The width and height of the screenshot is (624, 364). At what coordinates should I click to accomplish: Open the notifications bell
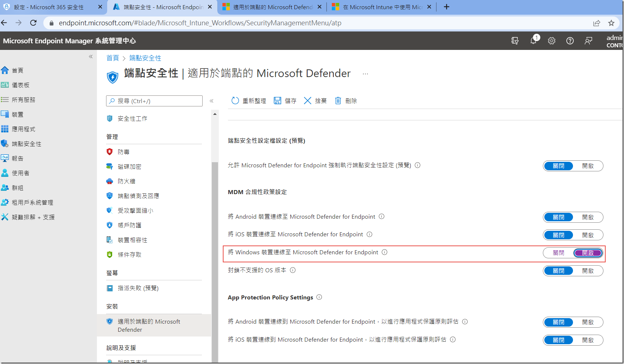click(x=534, y=40)
